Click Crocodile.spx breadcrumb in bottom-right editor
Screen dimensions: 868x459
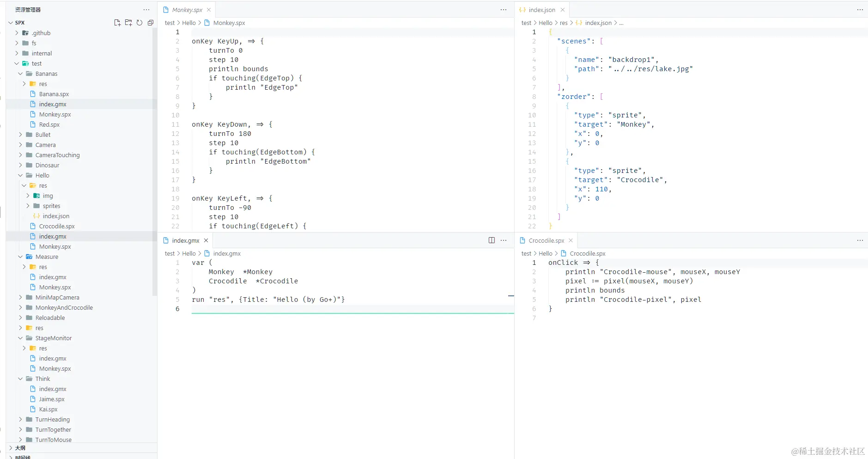click(588, 253)
